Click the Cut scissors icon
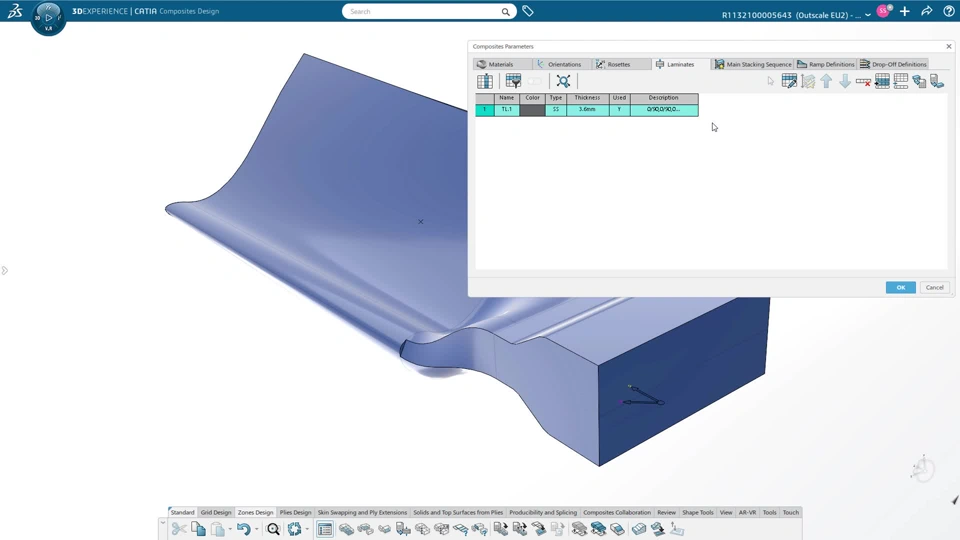 pos(179,529)
